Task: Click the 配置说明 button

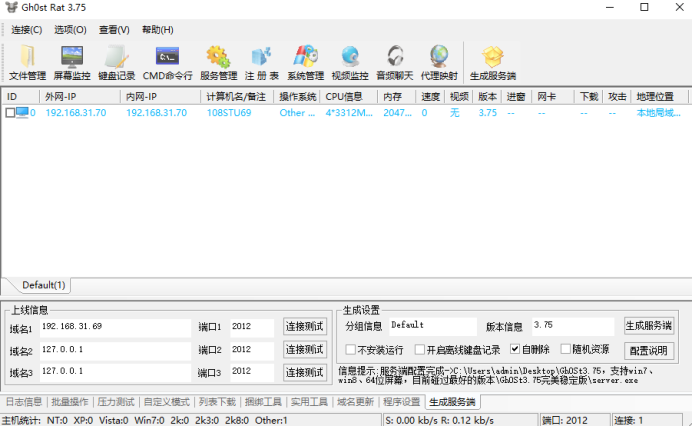Action: [x=648, y=351]
